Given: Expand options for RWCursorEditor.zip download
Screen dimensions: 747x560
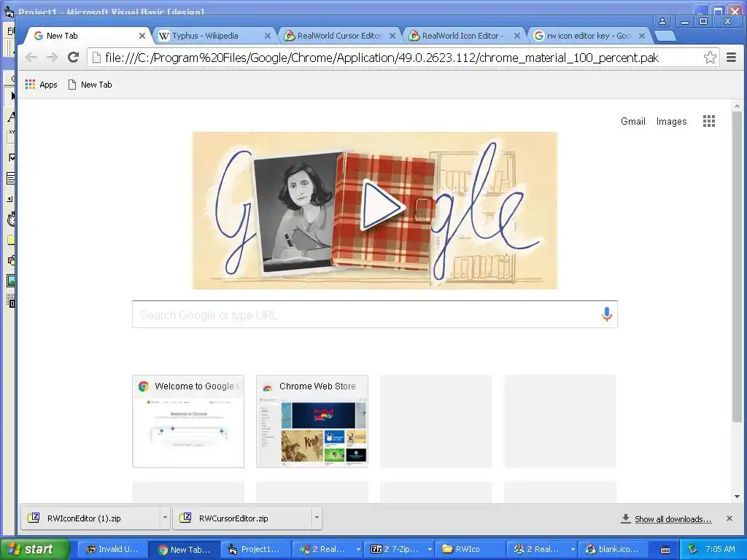Looking at the screenshot, I should [317, 518].
